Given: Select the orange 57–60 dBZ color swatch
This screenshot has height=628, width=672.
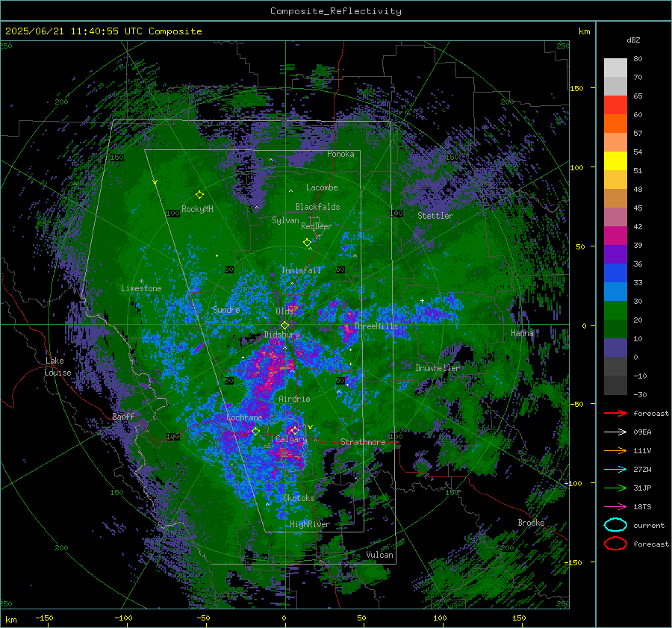Looking at the screenshot, I should click(x=615, y=124).
